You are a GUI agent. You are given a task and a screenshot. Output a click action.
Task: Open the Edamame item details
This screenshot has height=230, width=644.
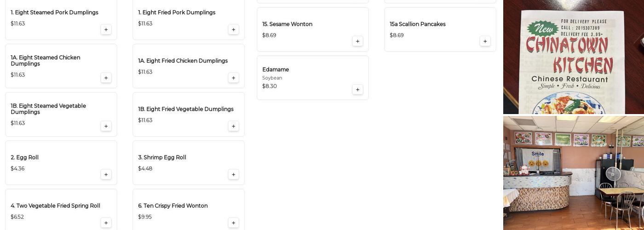pos(276,70)
